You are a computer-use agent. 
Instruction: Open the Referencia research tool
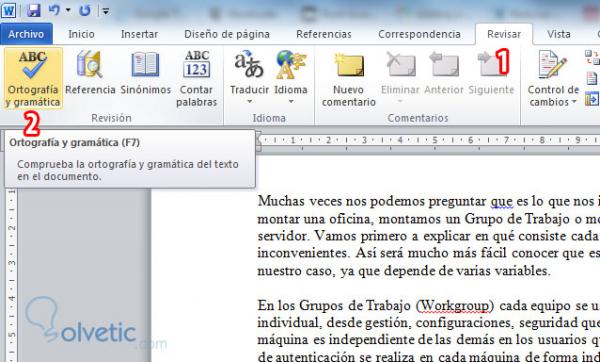(x=90, y=73)
